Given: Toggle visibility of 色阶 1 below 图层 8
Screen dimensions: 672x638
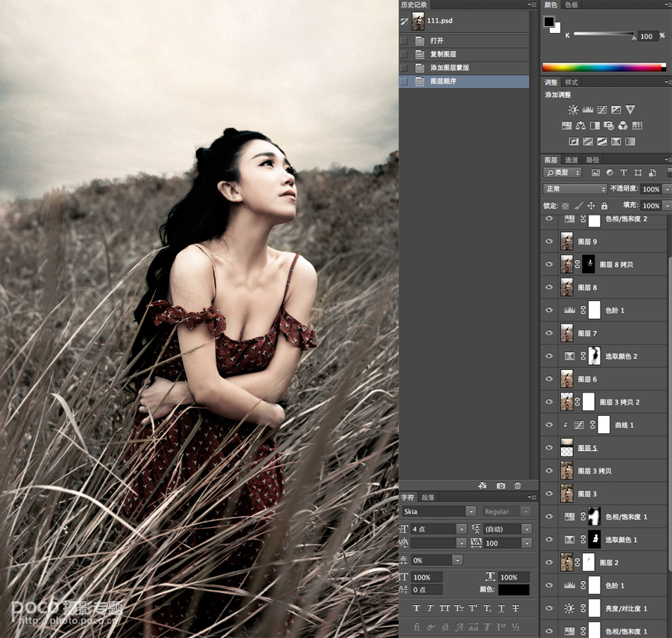Looking at the screenshot, I should coord(549,310).
